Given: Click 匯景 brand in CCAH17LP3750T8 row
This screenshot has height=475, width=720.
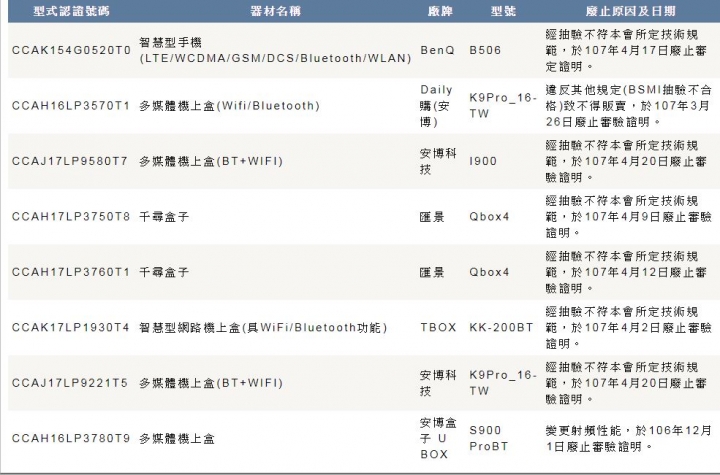Looking at the screenshot, I should tap(432, 216).
